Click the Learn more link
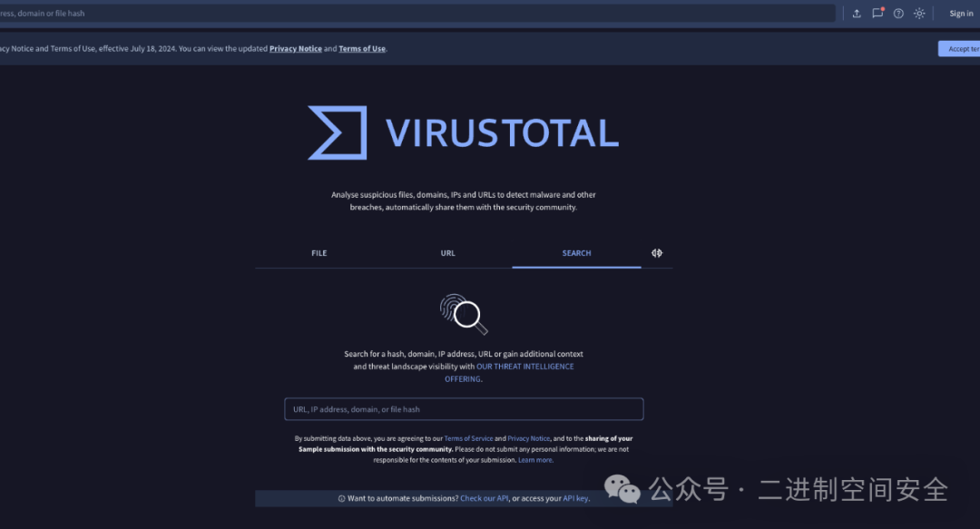The image size is (980, 529). (x=535, y=460)
